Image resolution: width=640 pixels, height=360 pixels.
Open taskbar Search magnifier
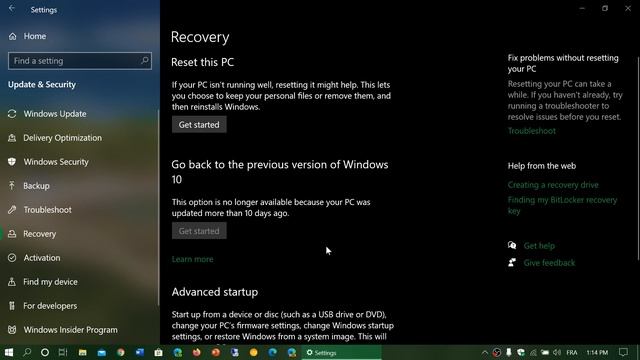(27, 352)
